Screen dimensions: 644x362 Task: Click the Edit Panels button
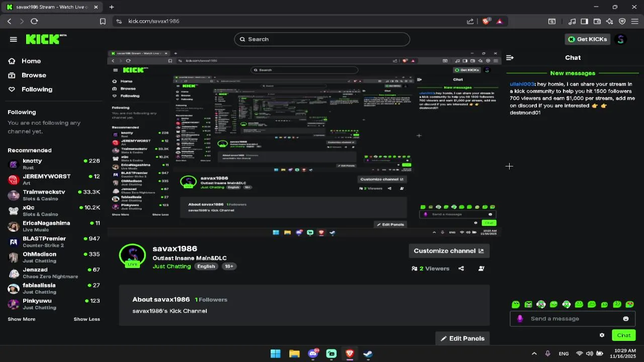[462, 338]
